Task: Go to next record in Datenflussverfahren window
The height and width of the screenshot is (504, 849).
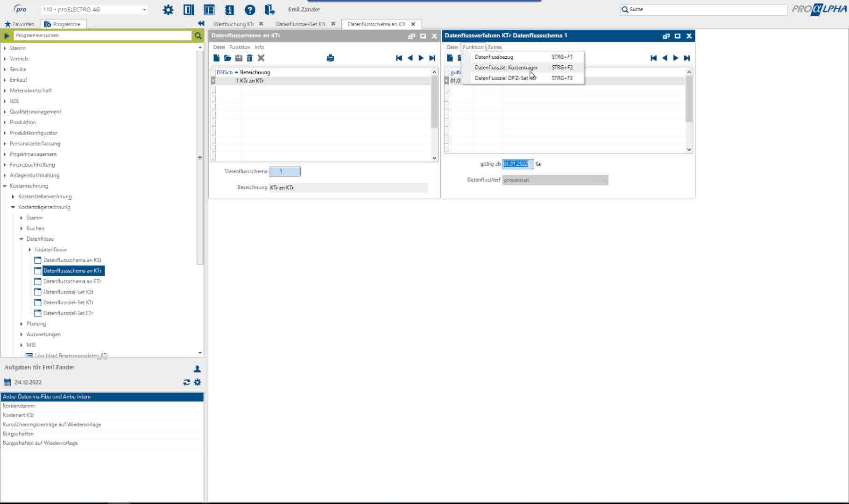Action: pos(676,58)
